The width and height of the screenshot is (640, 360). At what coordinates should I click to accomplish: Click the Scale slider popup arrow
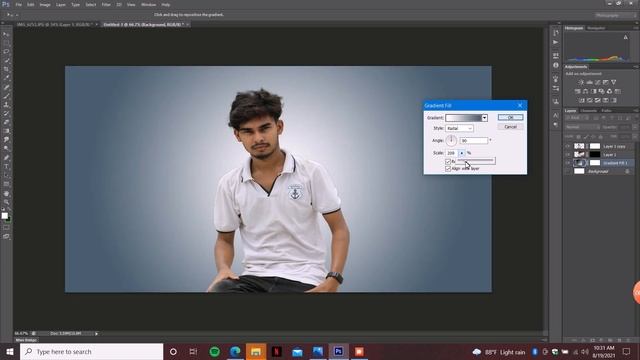click(x=462, y=153)
